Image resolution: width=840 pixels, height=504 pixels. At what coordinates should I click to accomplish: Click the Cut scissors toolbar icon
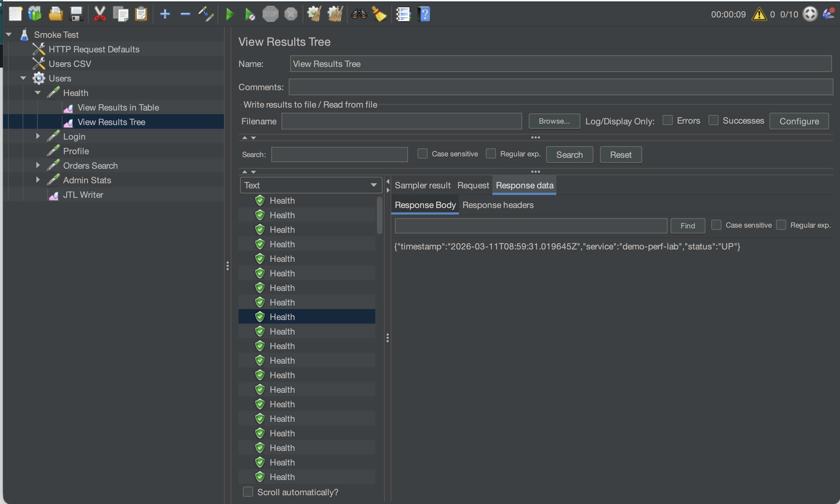click(x=99, y=15)
